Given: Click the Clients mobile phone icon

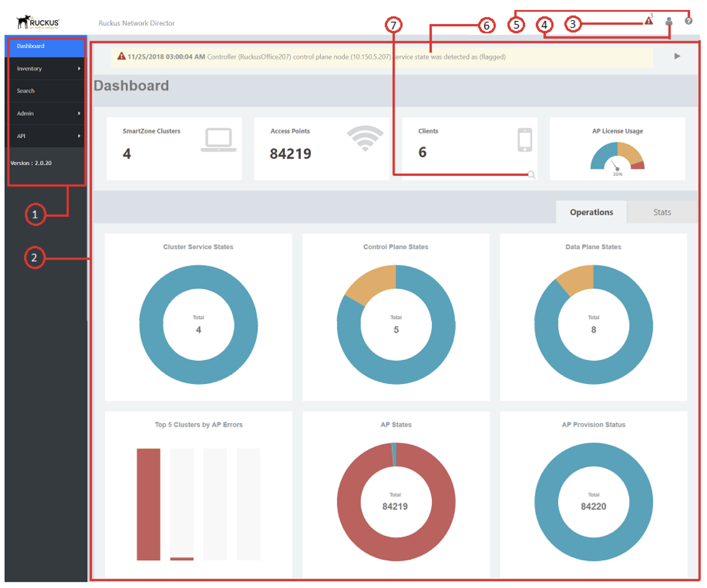Looking at the screenshot, I should [524, 140].
